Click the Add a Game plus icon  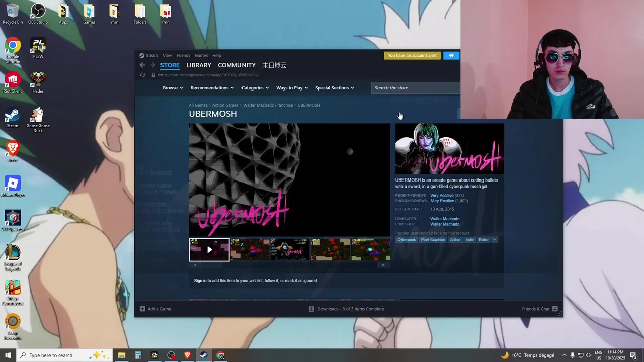click(142, 309)
